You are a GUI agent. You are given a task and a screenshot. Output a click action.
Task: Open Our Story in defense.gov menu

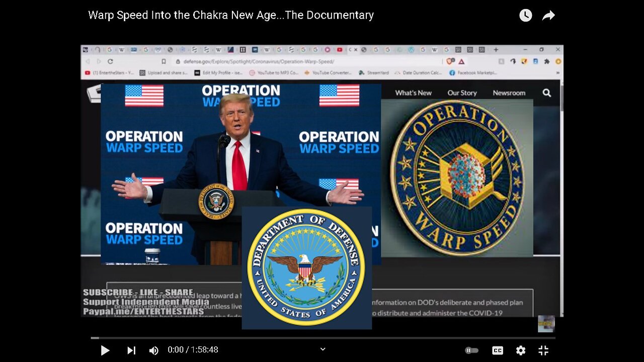tap(462, 93)
